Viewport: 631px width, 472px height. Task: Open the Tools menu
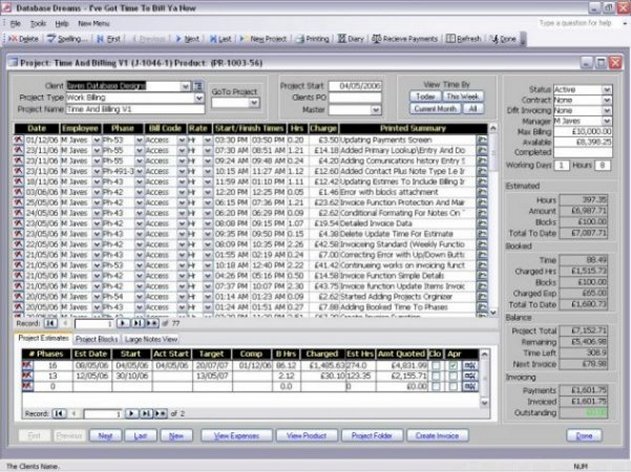click(x=38, y=23)
